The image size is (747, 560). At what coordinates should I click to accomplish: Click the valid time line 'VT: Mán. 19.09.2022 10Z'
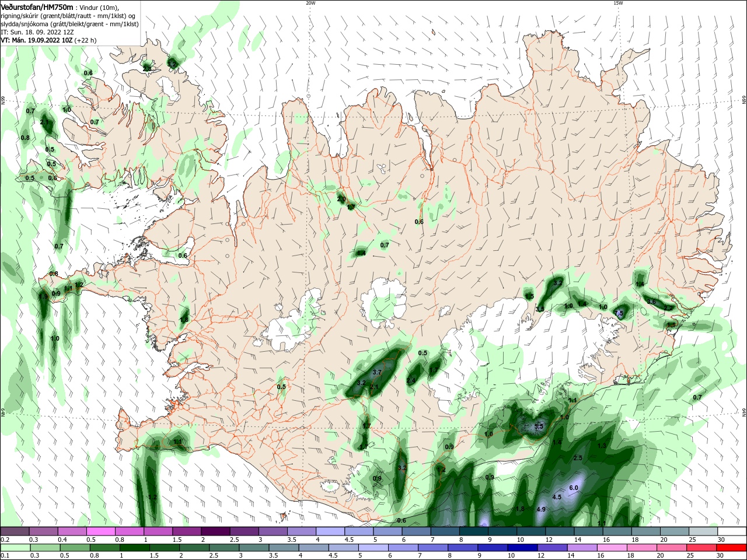coord(36,40)
